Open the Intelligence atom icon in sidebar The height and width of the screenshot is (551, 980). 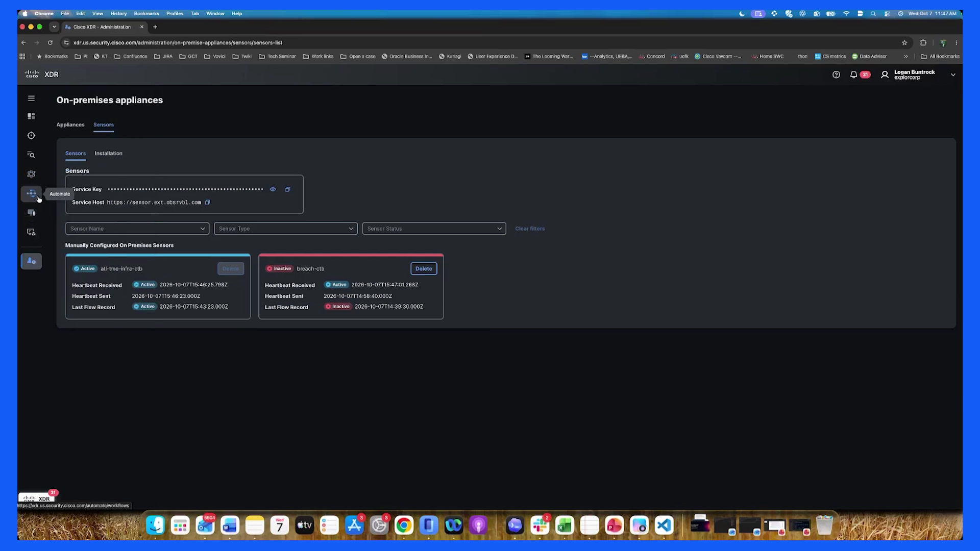point(31,174)
